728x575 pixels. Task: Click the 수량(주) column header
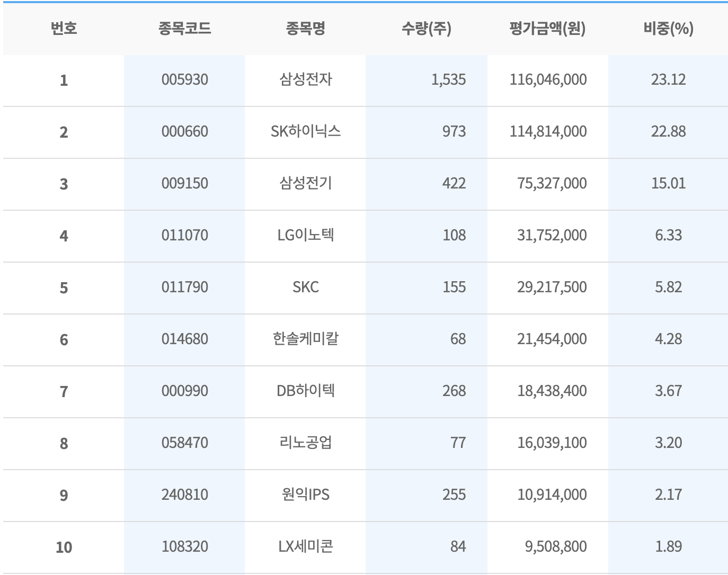(427, 29)
